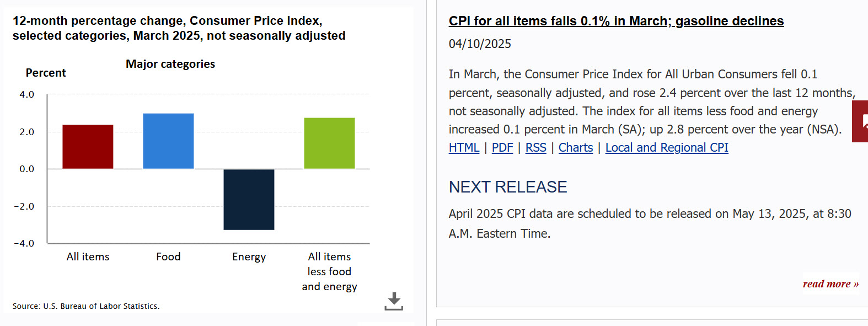868x326 pixels.
Task: Click the red "read more »" link
Action: tap(831, 284)
